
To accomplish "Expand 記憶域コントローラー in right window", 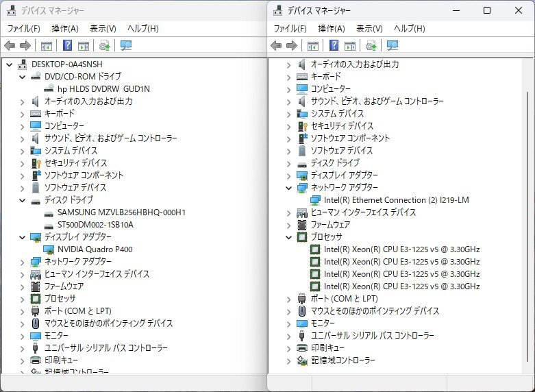I will point(288,360).
